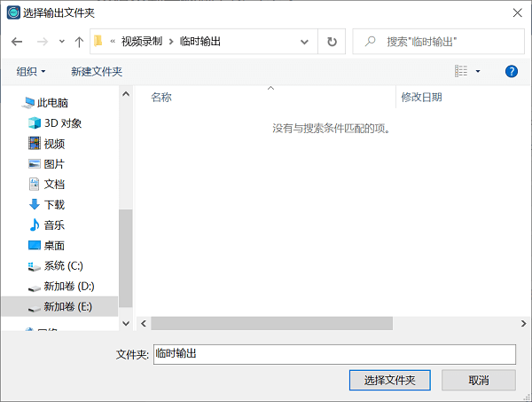Sort by the 名称 column header
532x402 pixels.
coord(161,98)
